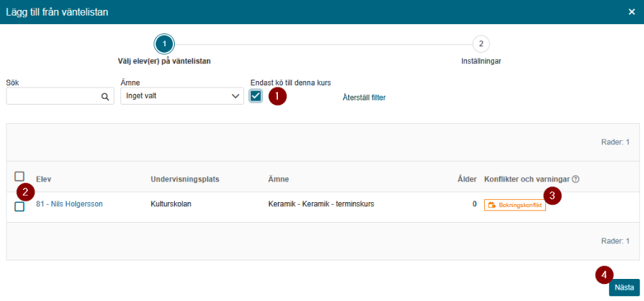Click the bottom Rader: 1 count
The width and height of the screenshot is (644, 301).
(x=616, y=241)
